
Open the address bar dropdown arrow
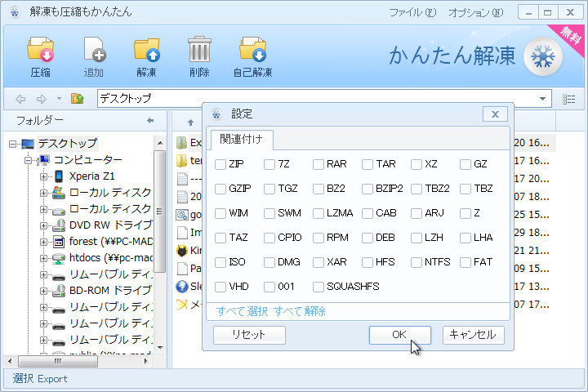[x=542, y=99]
